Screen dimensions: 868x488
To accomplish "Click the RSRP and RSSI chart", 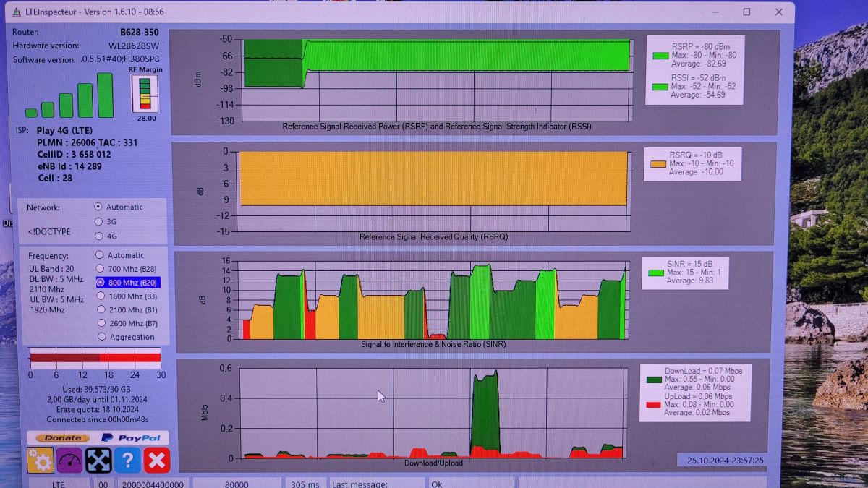I will [435, 80].
